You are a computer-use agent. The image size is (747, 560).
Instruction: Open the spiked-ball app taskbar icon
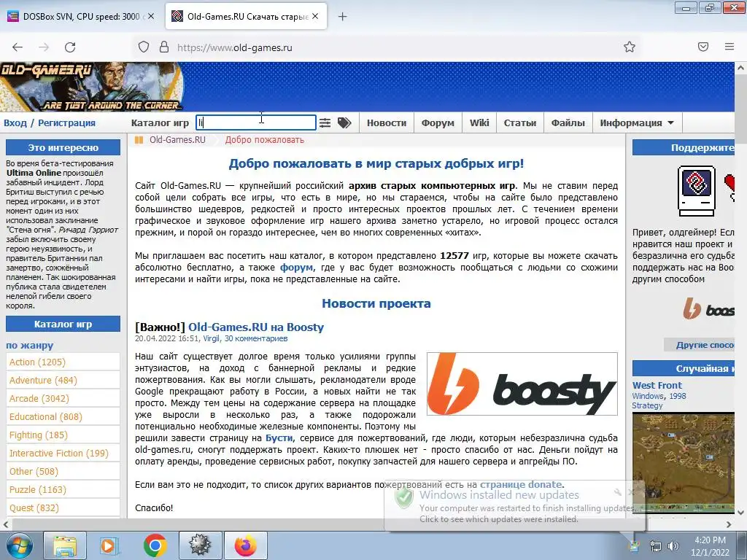[200, 545]
